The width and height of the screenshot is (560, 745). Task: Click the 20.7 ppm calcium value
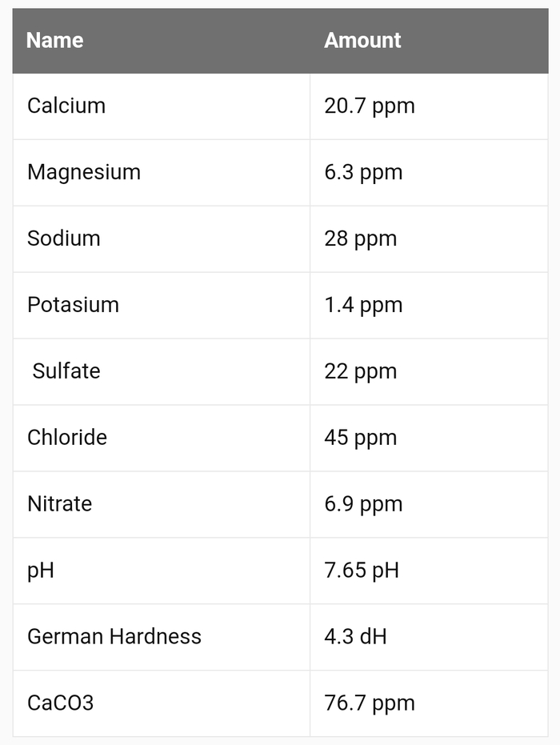[370, 106]
